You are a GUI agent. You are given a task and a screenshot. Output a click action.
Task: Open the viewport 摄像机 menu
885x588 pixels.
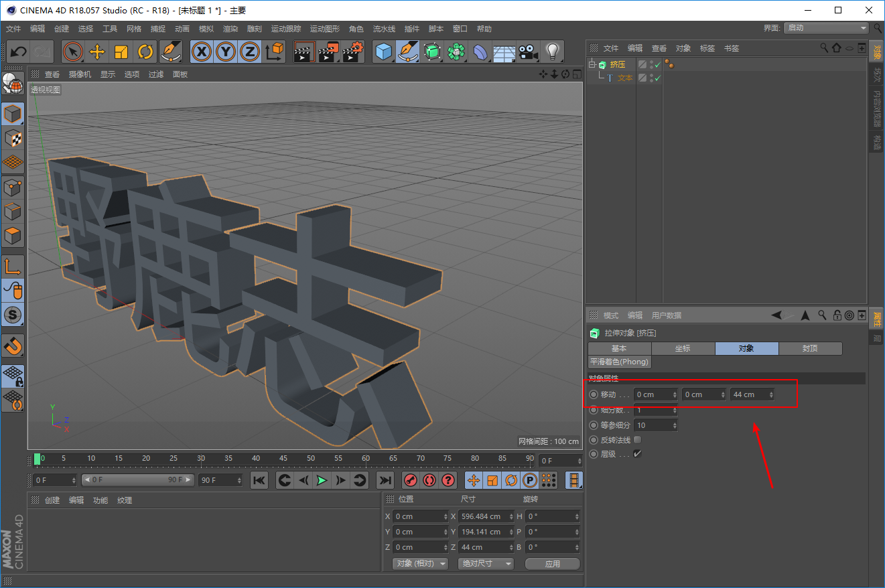(x=80, y=74)
